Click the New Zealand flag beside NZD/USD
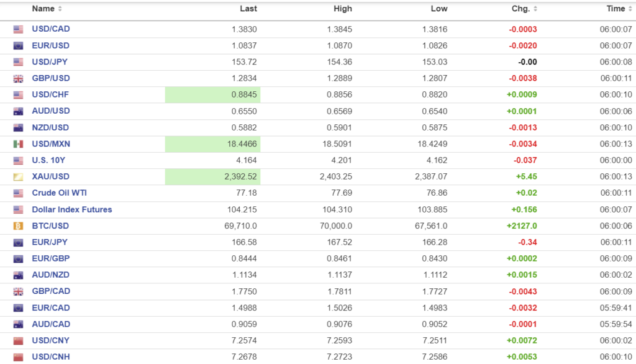The width and height of the screenshot is (636, 364). pyautogui.click(x=18, y=127)
